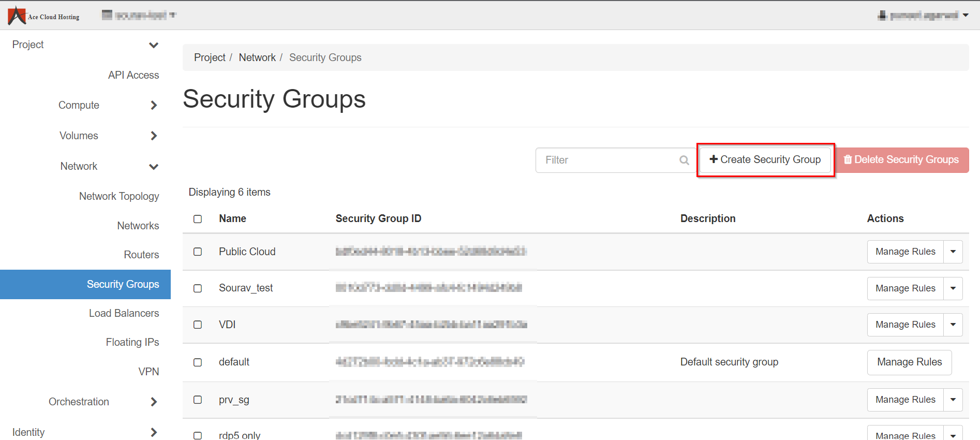The image size is (980, 440).
Task: Expand action dropdown arrow for VDI row
Action: [953, 325]
